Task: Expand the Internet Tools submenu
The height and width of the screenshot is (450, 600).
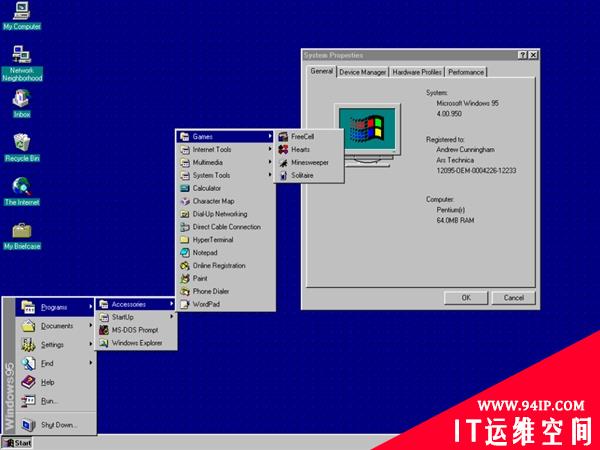Action: click(226, 150)
